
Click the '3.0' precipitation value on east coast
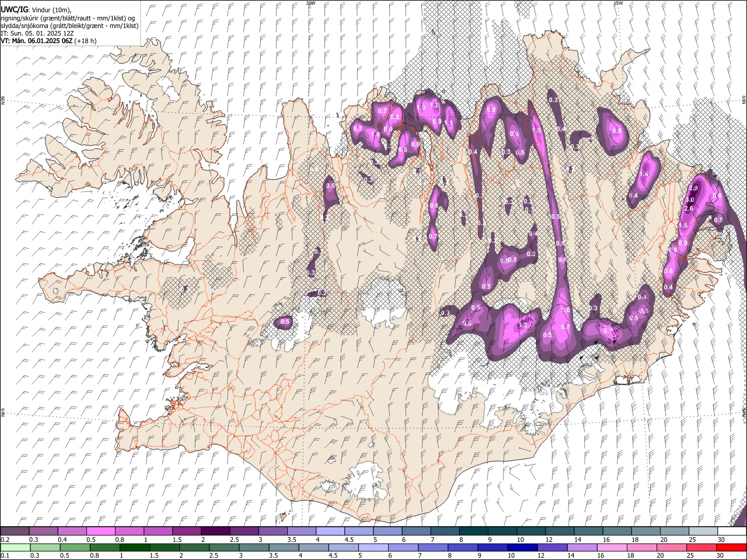tap(689, 199)
